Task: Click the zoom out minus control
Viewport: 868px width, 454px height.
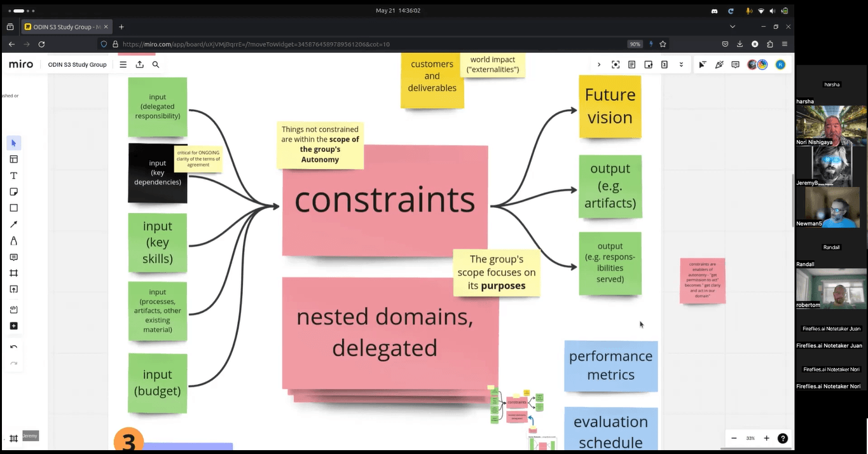Action: [733, 438]
